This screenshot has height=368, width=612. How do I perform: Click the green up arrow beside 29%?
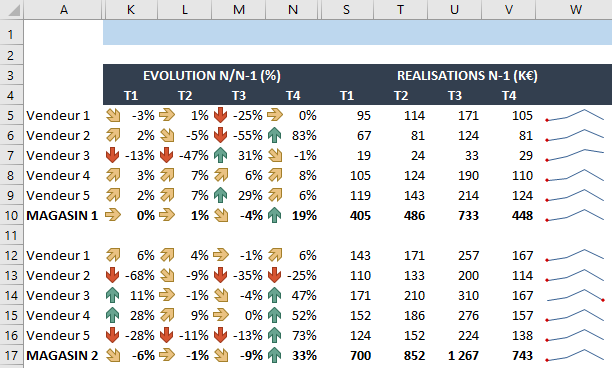pos(221,195)
